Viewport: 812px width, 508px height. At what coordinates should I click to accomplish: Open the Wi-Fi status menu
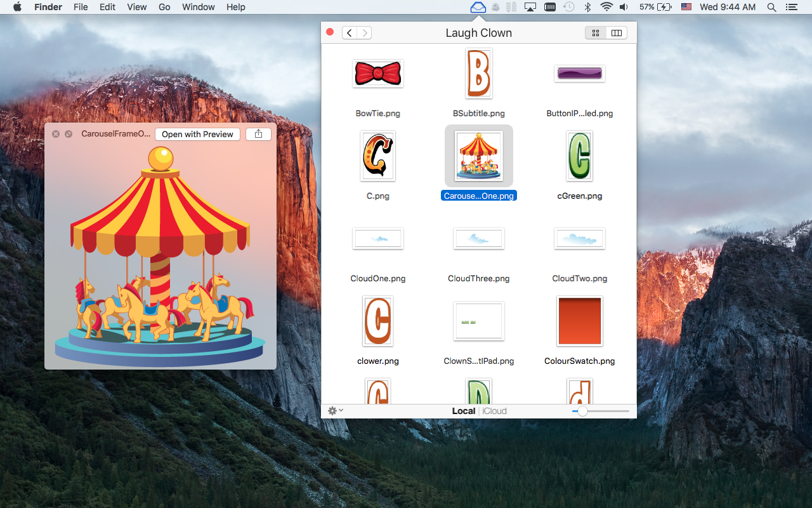[x=606, y=7]
